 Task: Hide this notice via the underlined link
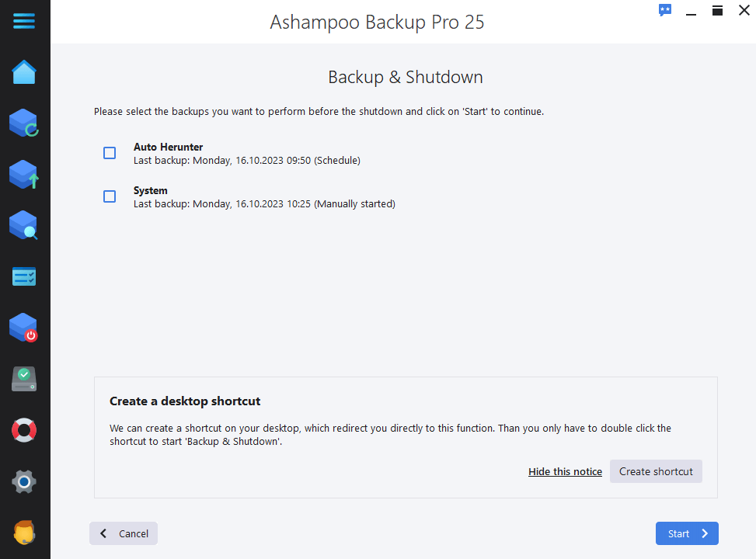pos(565,470)
